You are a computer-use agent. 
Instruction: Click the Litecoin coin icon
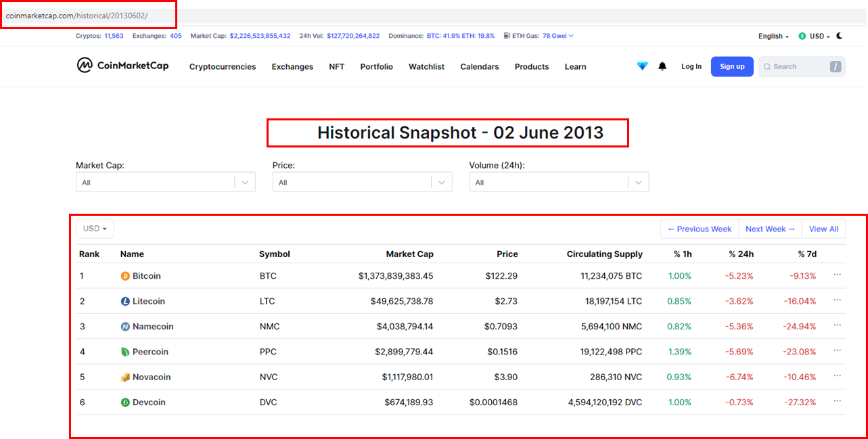click(x=124, y=301)
